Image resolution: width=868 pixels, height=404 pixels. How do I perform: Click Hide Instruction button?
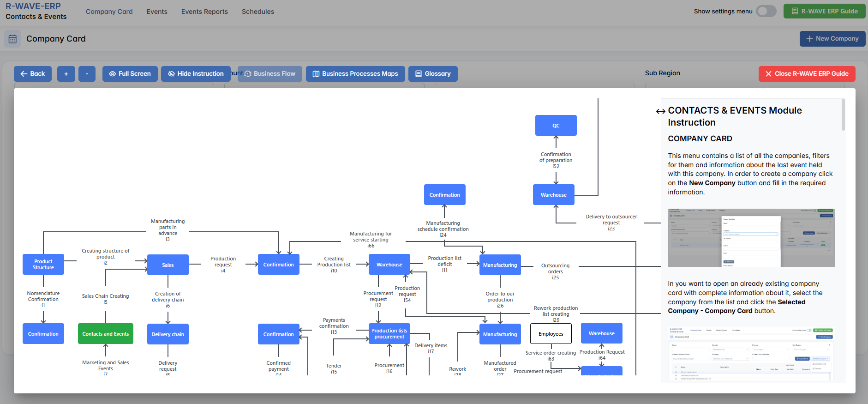click(x=196, y=74)
